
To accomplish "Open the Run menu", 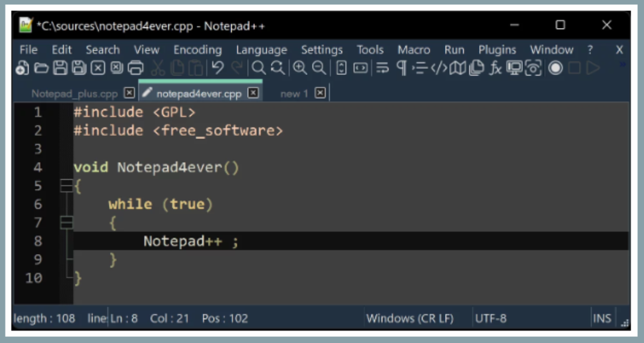I will [454, 50].
